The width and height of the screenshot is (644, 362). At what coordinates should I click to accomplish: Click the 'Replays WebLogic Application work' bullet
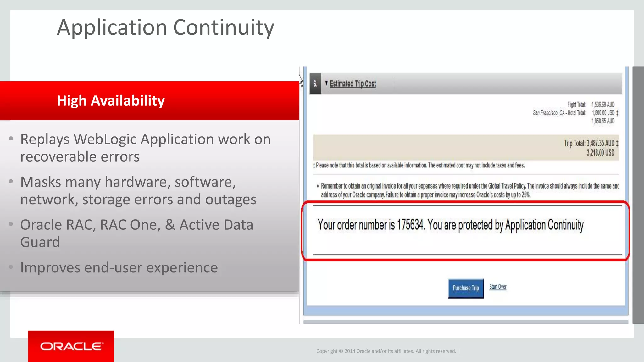[145, 148]
